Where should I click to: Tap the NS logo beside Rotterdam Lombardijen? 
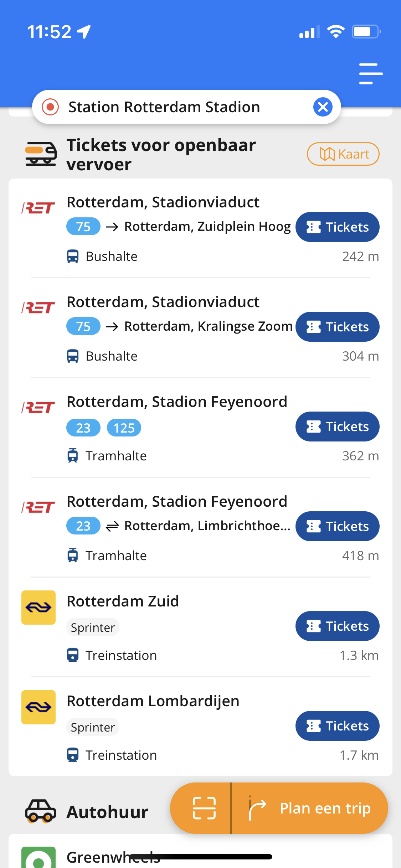[38, 707]
